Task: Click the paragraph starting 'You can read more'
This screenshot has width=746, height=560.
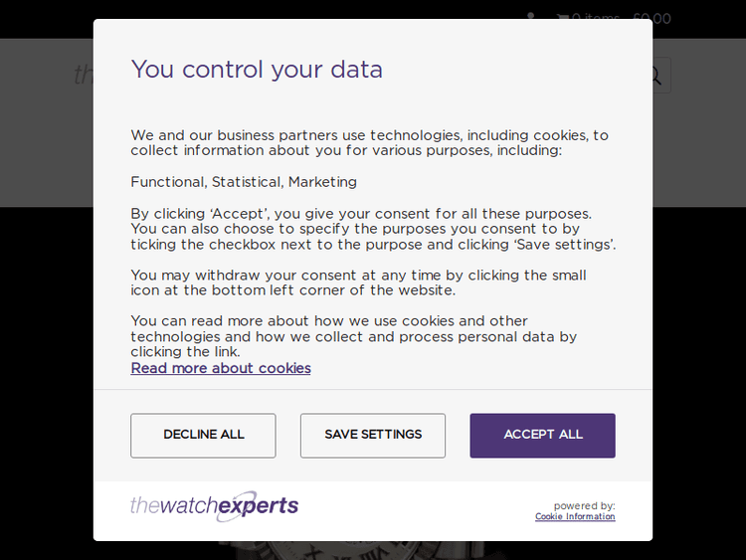Action: tap(353, 336)
